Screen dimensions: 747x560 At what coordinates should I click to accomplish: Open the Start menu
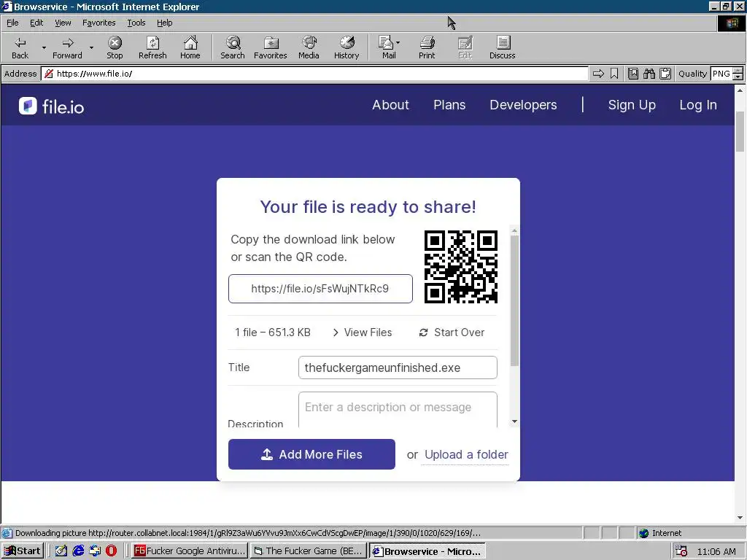23,551
